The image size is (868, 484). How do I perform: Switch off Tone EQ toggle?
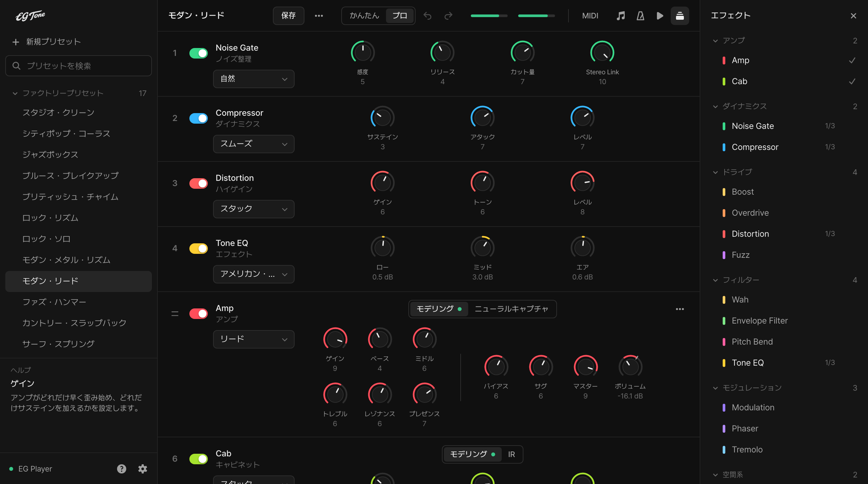click(x=199, y=248)
